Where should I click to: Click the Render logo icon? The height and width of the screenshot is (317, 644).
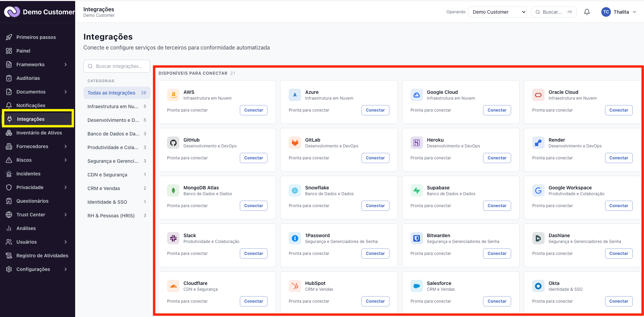[x=538, y=143]
